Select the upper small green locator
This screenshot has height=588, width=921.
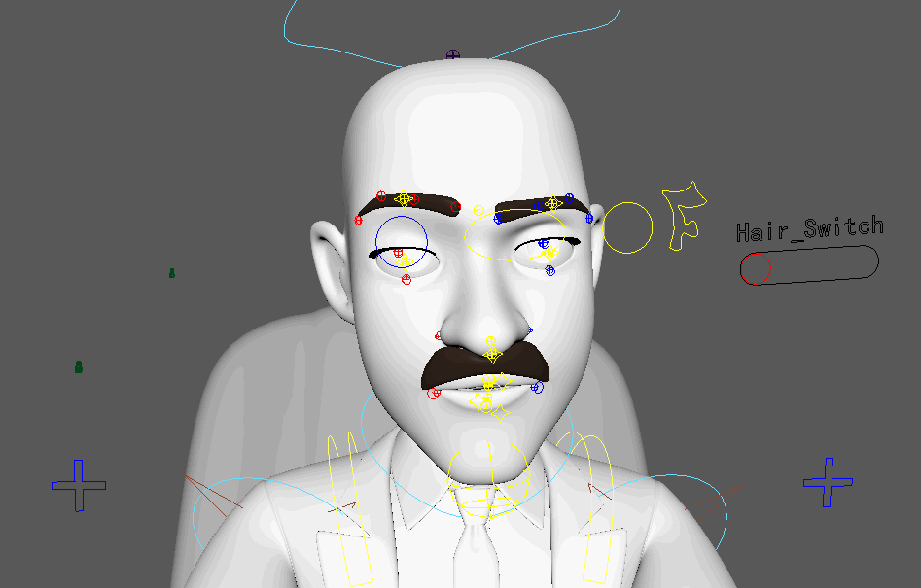point(172,273)
